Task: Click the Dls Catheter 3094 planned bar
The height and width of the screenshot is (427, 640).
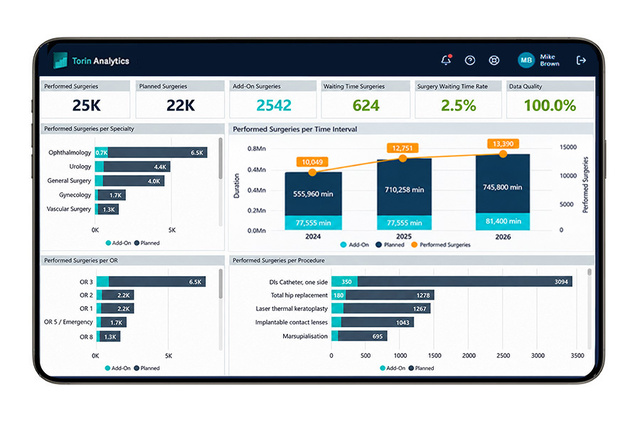Action: click(x=465, y=282)
